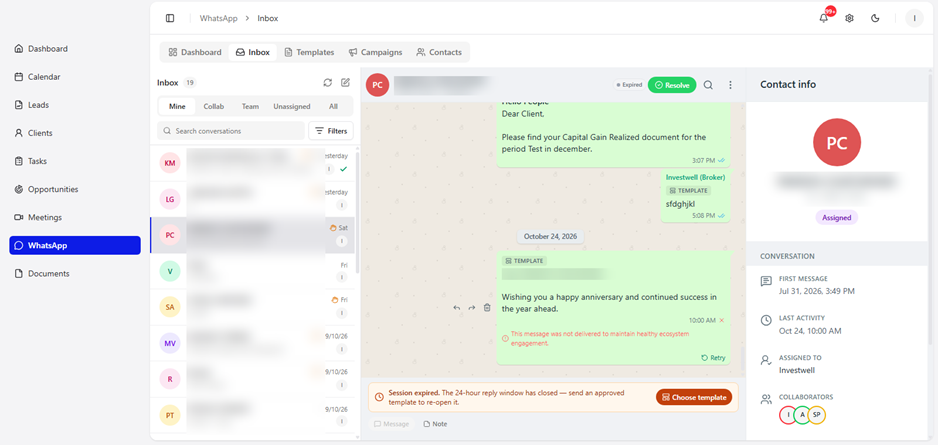Open LG conversation in list

click(x=252, y=199)
